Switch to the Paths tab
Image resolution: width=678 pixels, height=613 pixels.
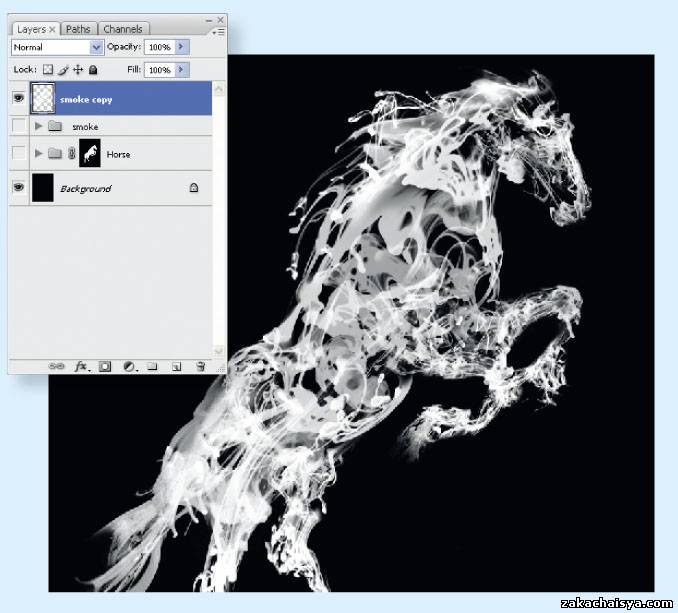point(78,29)
